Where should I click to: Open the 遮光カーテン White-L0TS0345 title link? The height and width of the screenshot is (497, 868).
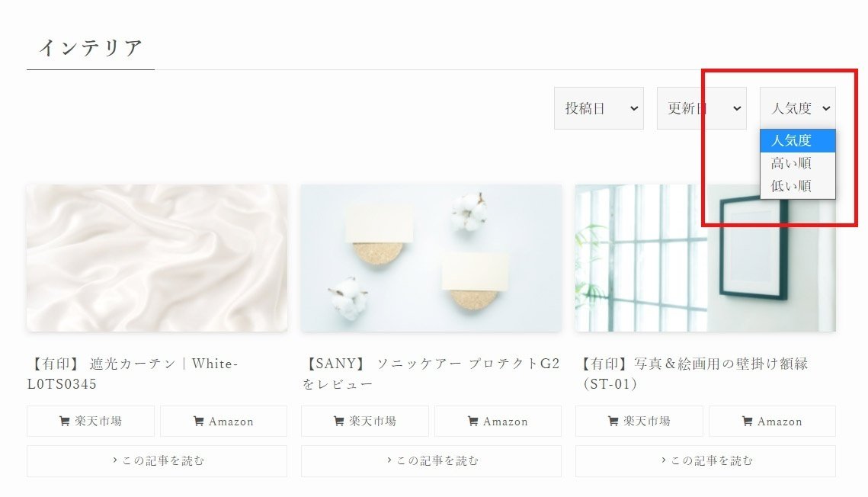coord(133,374)
